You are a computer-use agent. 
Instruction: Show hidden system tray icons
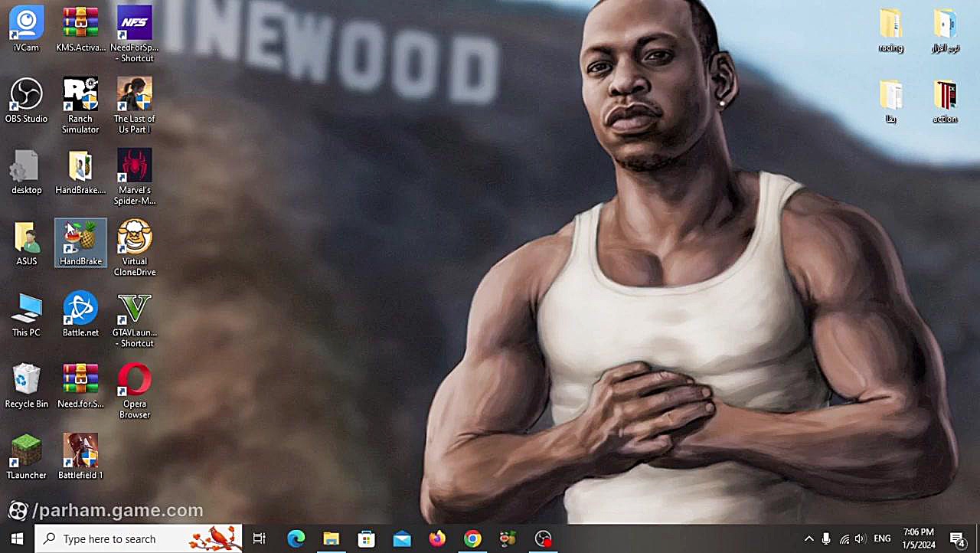[x=808, y=538]
